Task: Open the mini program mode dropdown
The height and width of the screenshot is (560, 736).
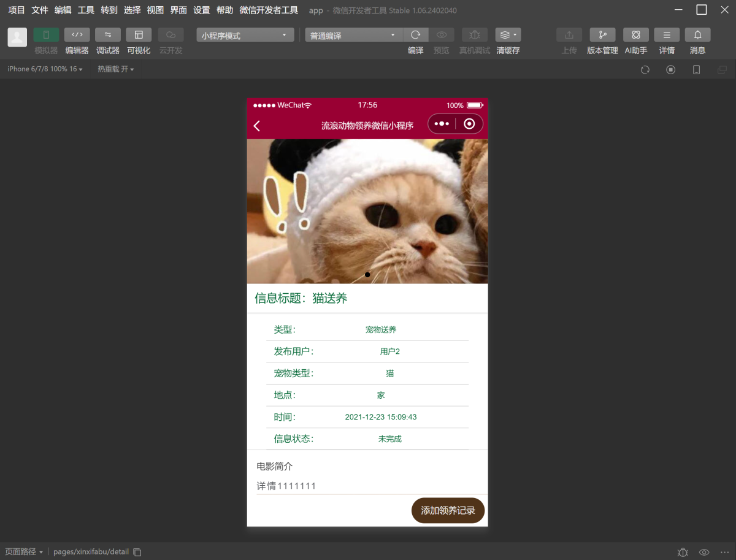Action: [x=245, y=36]
